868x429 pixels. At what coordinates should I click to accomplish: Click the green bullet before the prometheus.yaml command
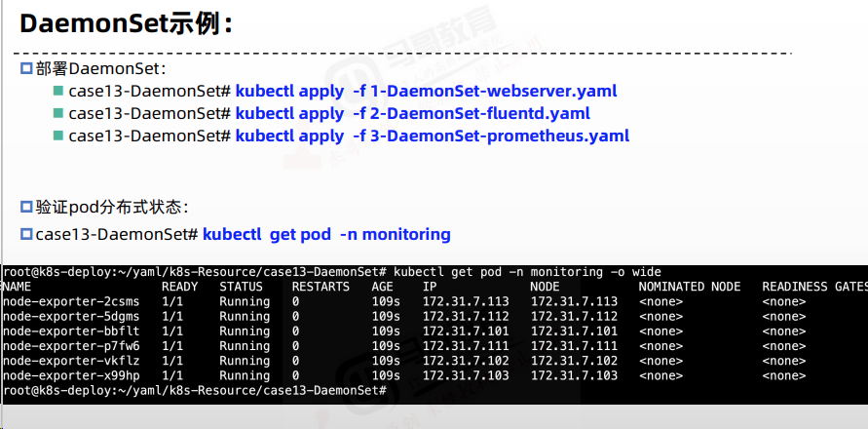[x=58, y=136]
